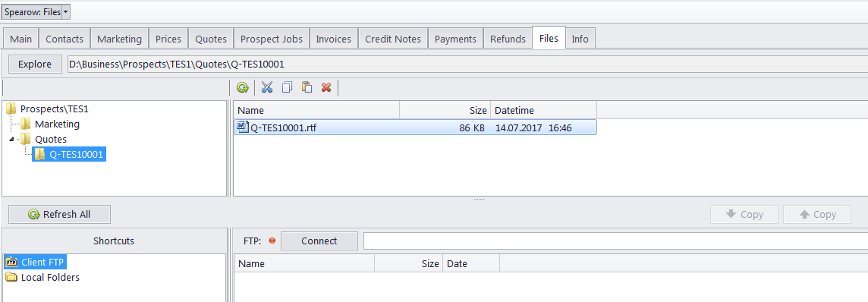Switch to the Marketing tab
The image size is (868, 302).
point(120,39)
